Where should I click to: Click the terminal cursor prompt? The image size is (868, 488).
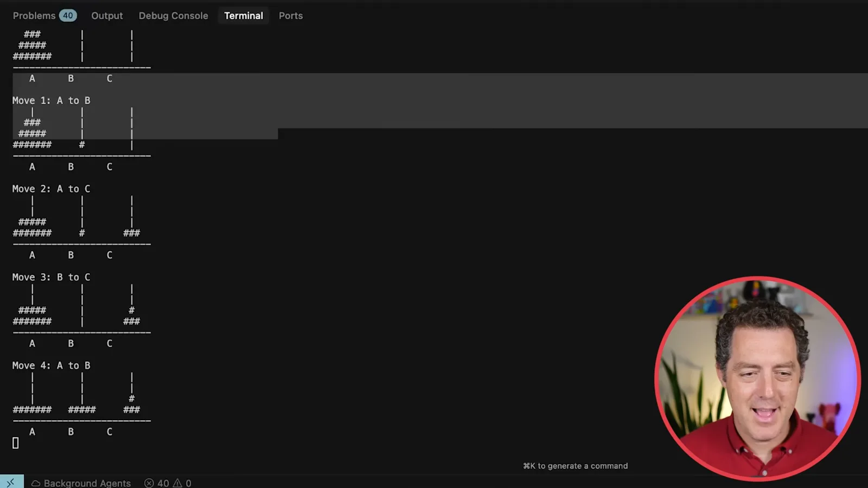click(x=16, y=443)
